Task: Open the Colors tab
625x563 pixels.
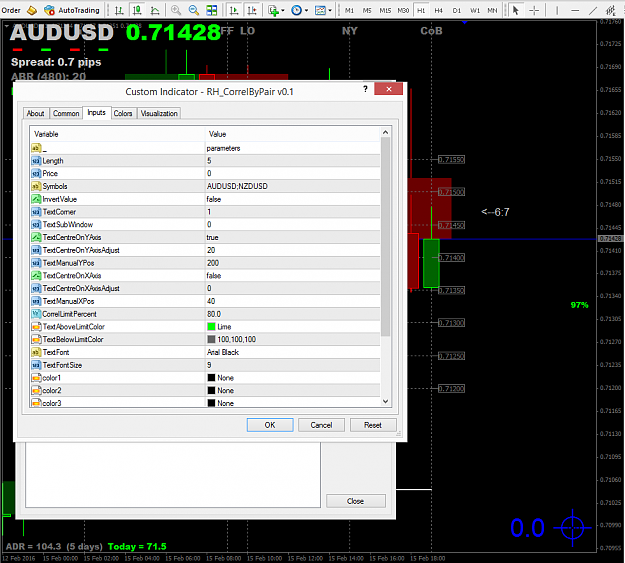Action: [x=123, y=114]
